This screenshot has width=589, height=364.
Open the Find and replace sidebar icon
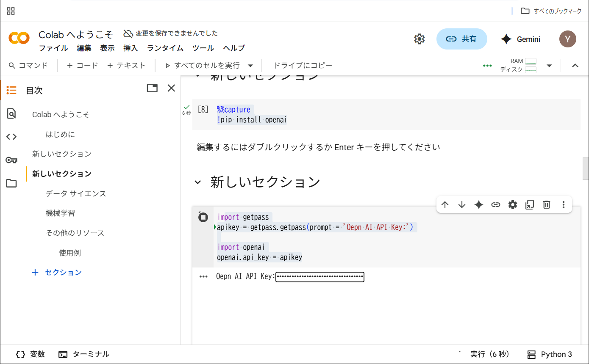(x=11, y=113)
